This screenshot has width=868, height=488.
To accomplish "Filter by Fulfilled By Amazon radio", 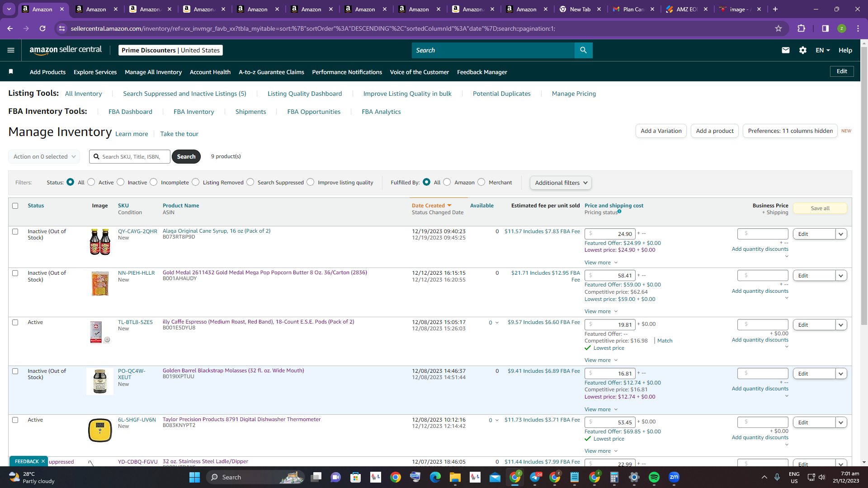I will [x=447, y=182].
